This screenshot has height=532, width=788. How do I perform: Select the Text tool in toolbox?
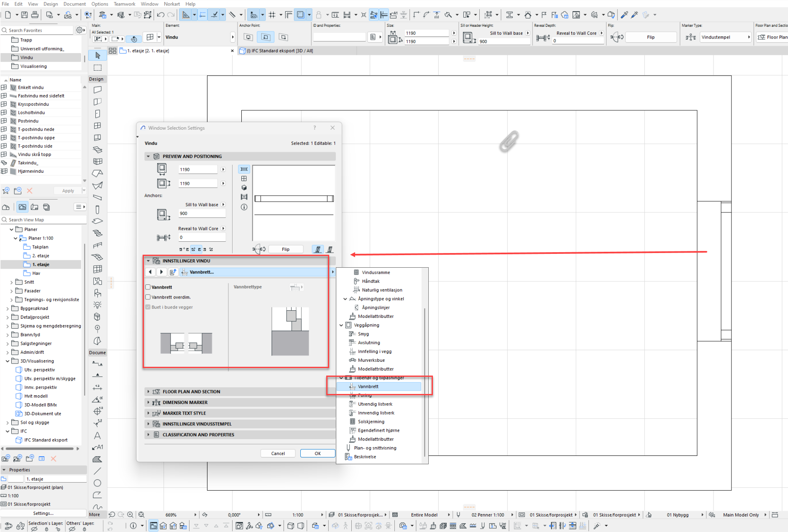pyautogui.click(x=97, y=436)
